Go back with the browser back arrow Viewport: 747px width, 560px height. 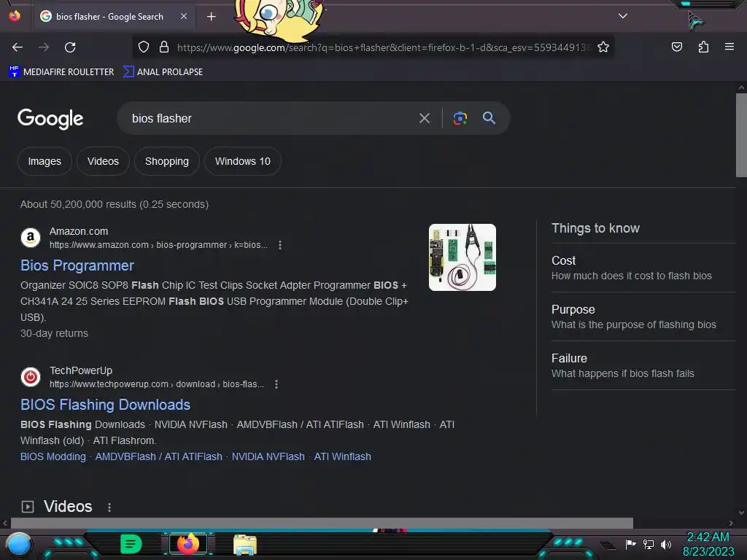18,47
